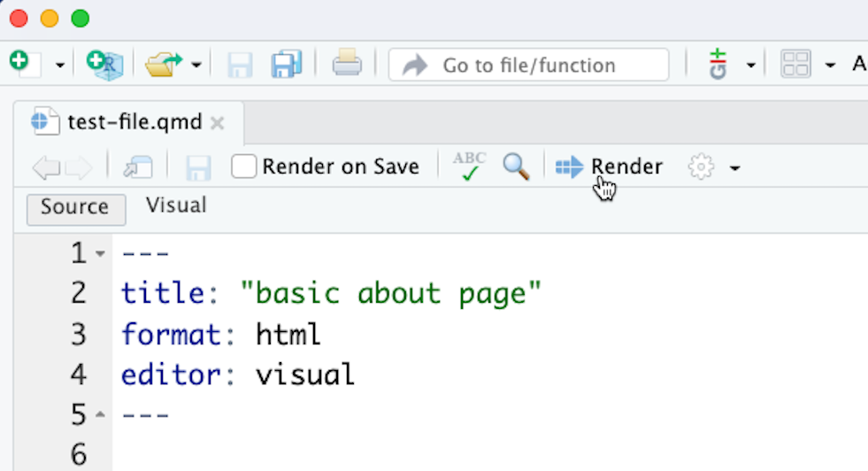
Task: Click the New File icon
Action: 21,64
